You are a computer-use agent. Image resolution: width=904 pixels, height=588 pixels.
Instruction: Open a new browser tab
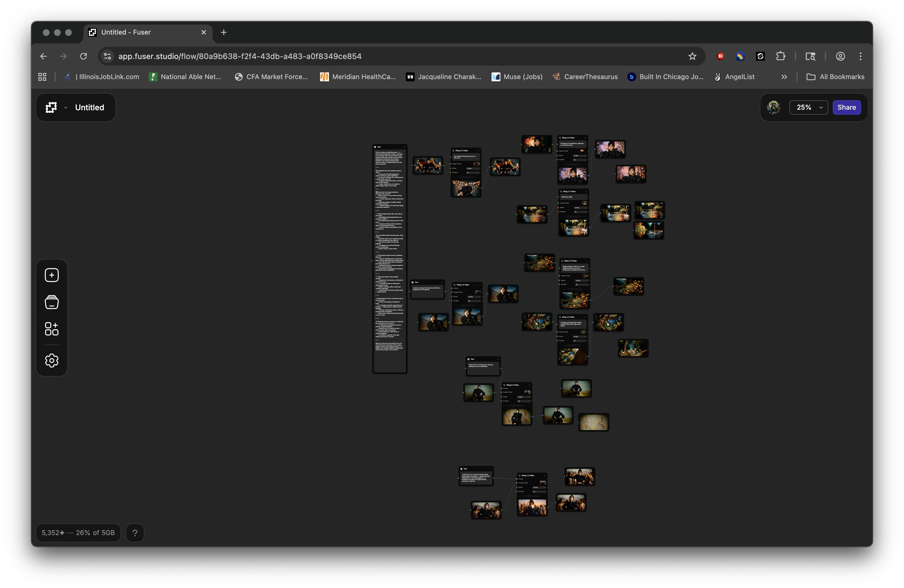(x=224, y=32)
